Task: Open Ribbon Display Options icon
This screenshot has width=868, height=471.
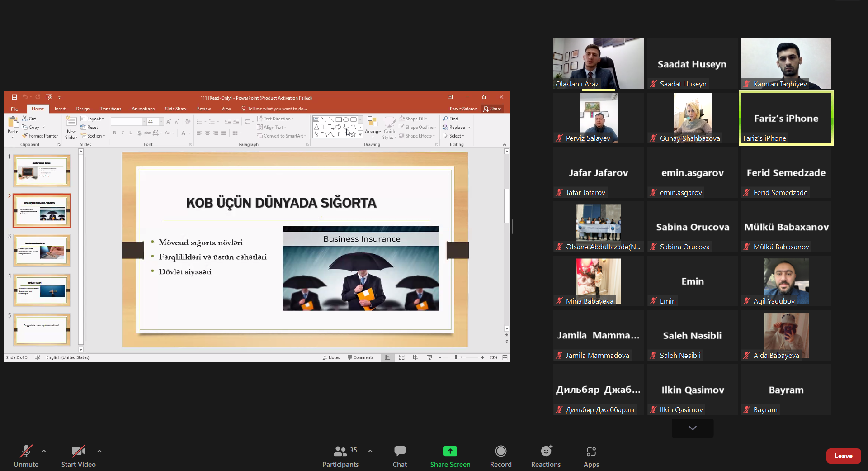Action: pyautogui.click(x=450, y=97)
